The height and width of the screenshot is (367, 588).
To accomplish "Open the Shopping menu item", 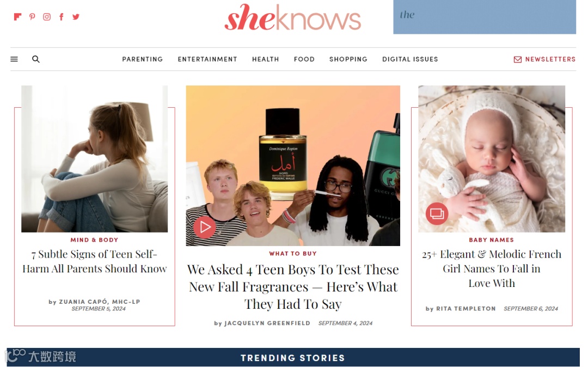I will (x=348, y=59).
